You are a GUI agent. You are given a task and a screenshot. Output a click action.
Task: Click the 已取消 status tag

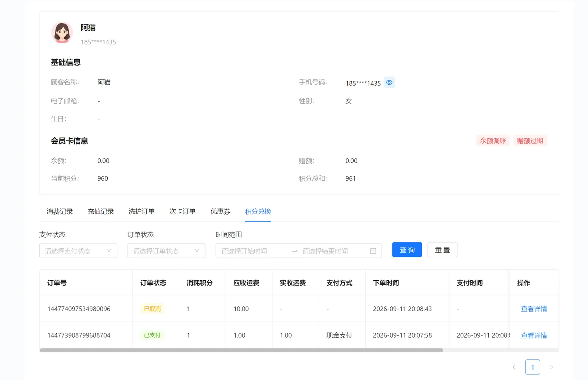pos(152,309)
